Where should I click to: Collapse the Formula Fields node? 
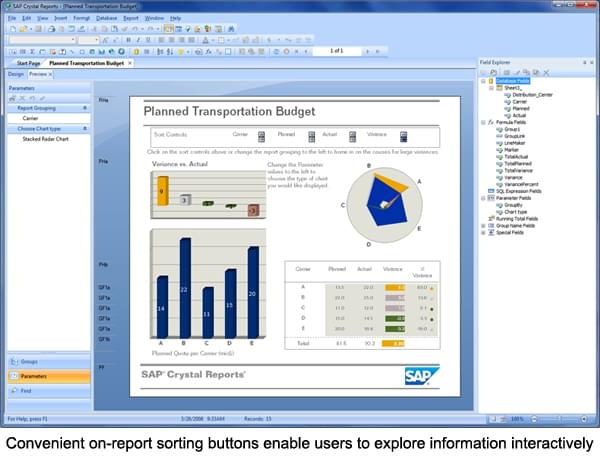click(483, 122)
